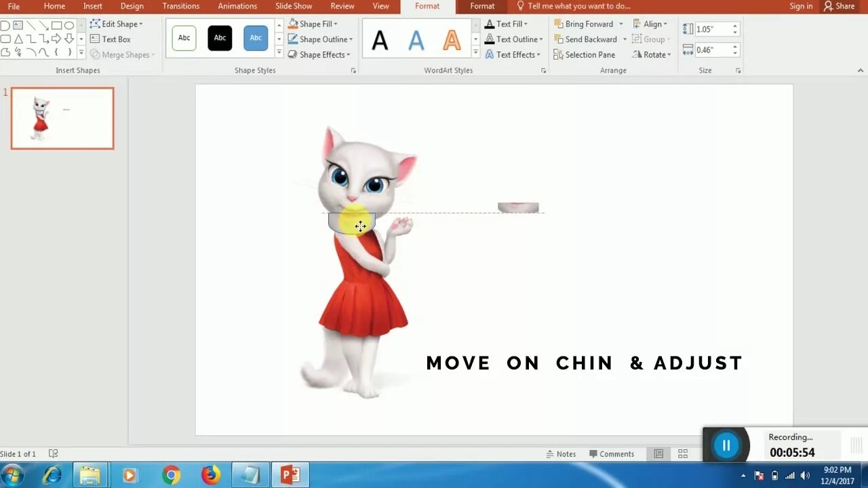Switch to the Animations tab
This screenshot has height=488, width=868.
point(237,6)
